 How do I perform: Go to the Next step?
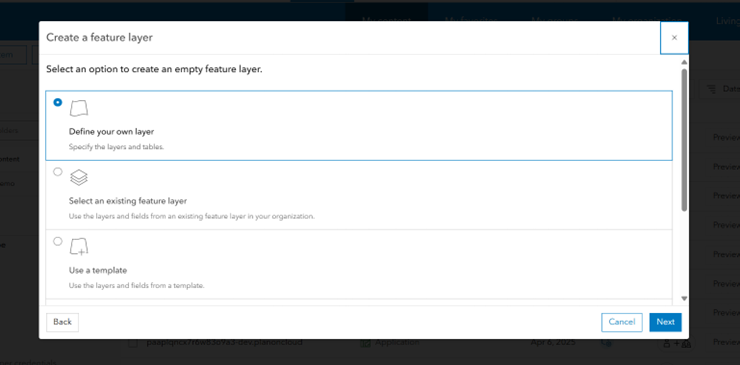pyautogui.click(x=665, y=322)
